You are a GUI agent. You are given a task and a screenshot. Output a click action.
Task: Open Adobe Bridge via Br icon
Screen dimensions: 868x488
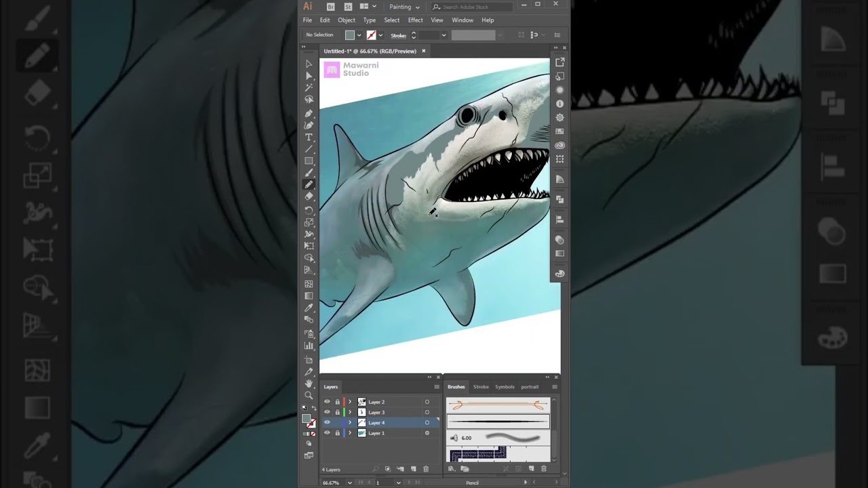pos(331,7)
